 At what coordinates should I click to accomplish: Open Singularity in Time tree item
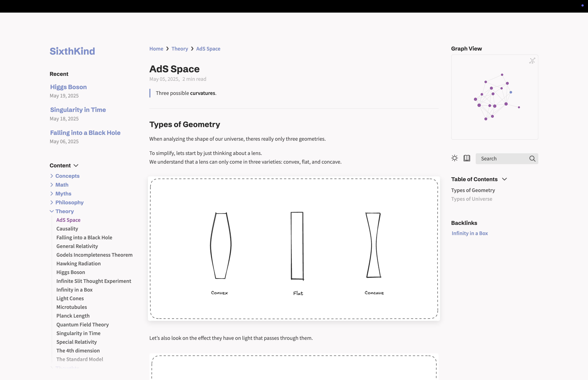(x=78, y=333)
